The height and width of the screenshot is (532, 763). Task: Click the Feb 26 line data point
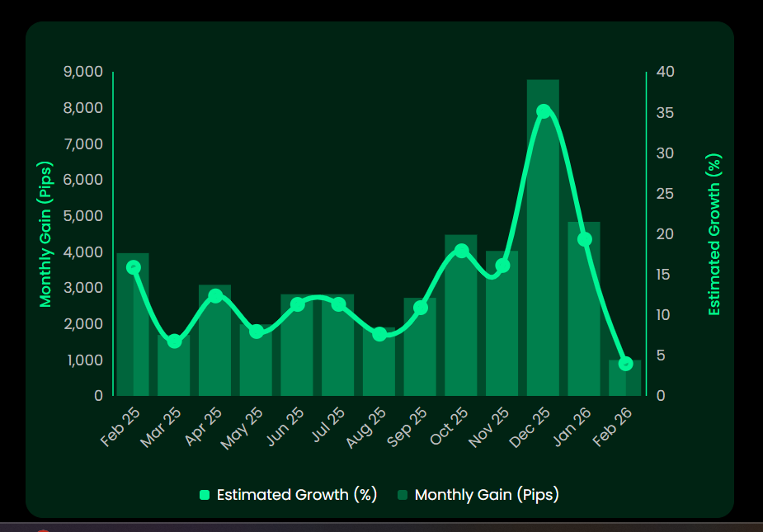tap(625, 364)
